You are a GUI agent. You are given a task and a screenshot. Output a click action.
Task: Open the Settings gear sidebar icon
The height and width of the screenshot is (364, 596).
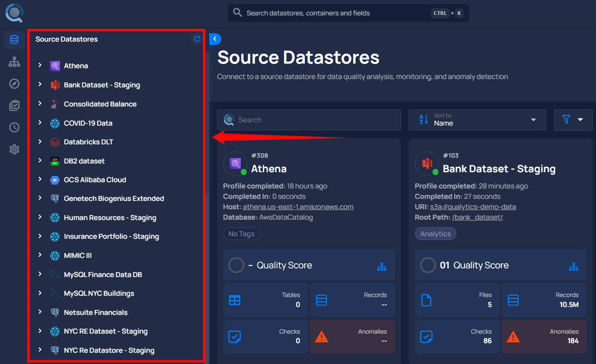click(x=14, y=149)
